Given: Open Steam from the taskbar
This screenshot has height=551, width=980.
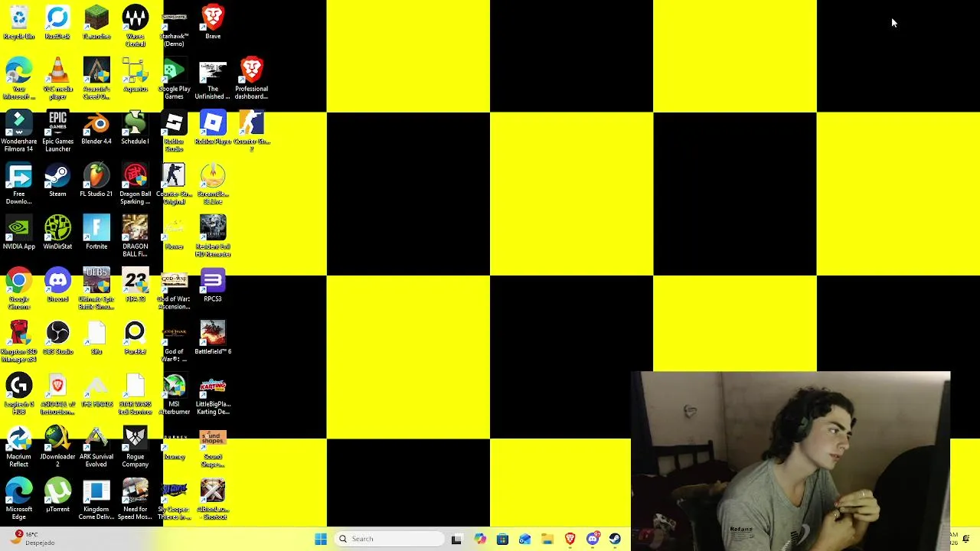Looking at the screenshot, I should (615, 539).
